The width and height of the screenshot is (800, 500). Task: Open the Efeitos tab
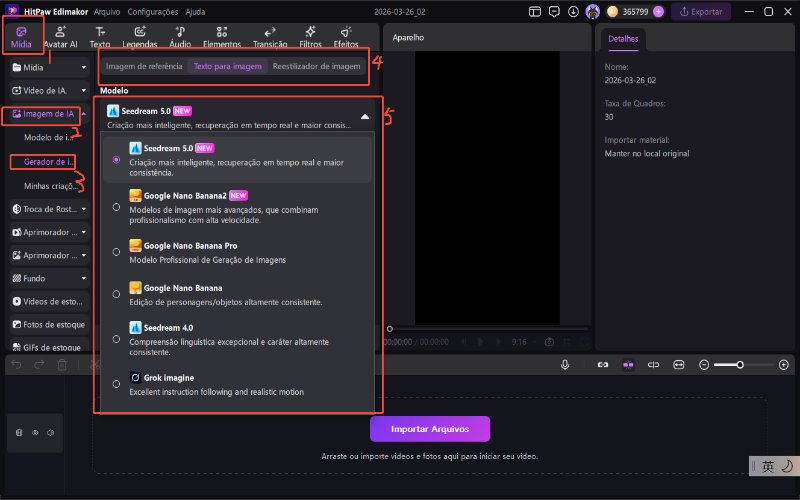pos(346,37)
